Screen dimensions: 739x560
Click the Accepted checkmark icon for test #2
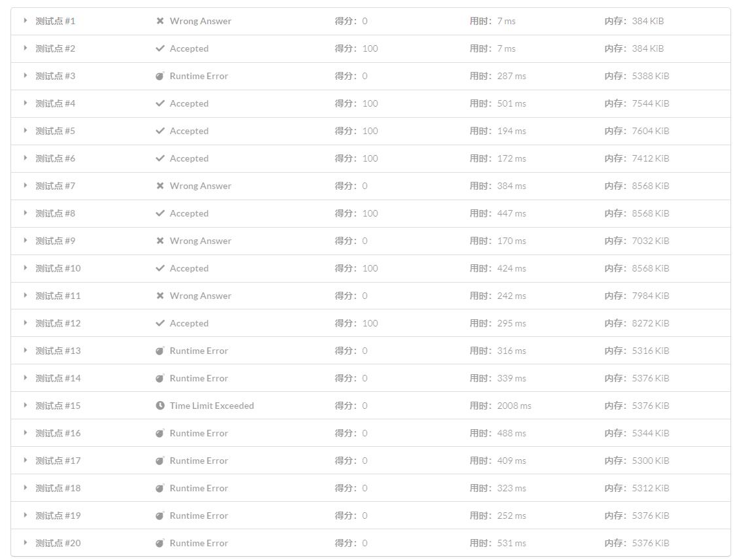[x=160, y=48]
